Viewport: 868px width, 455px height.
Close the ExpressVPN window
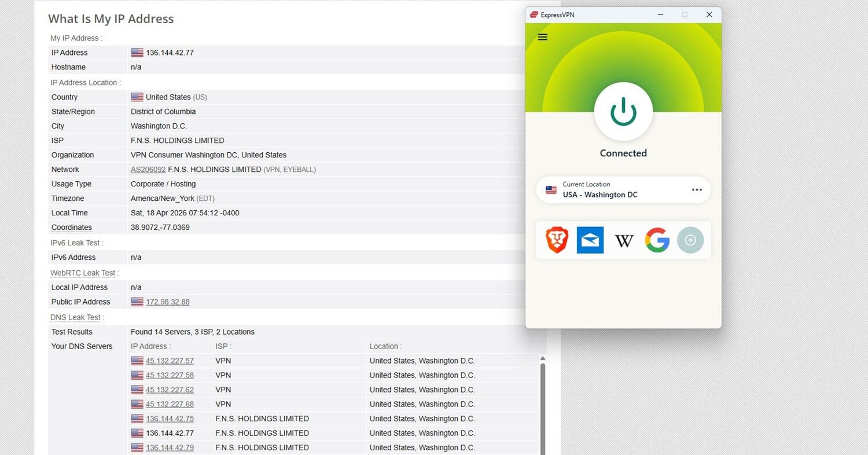click(x=709, y=14)
